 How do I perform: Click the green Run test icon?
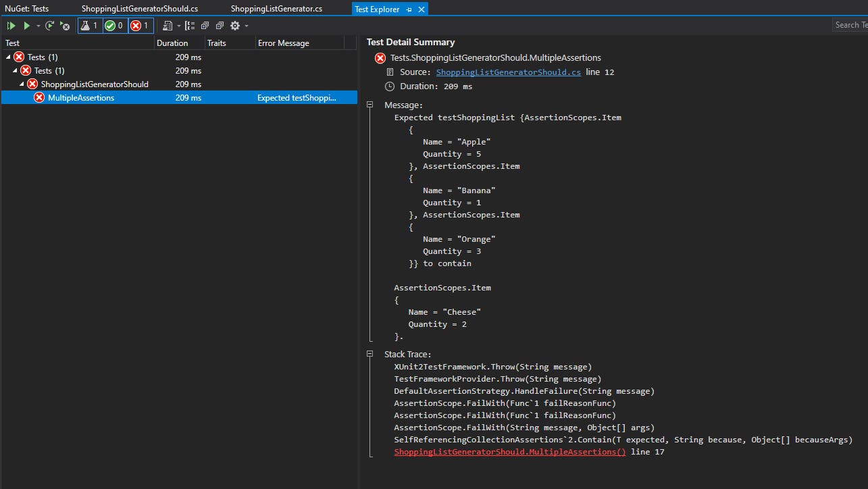click(x=27, y=25)
